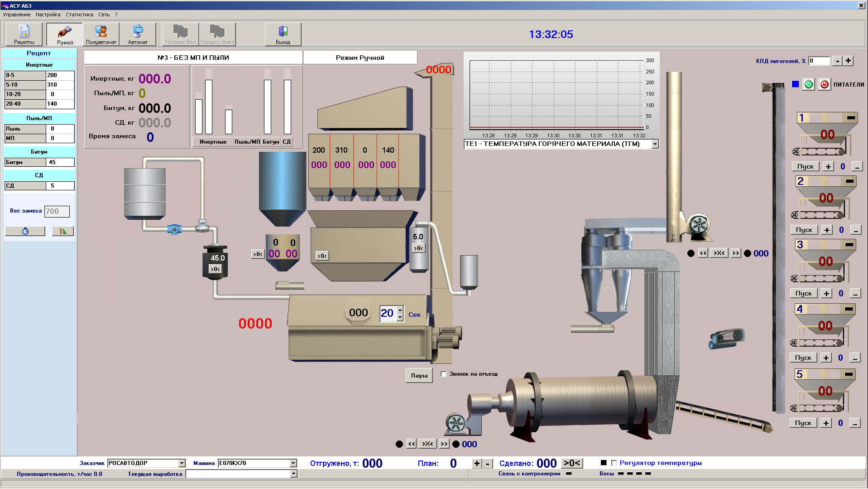This screenshot has height=489, width=868.
Task: Click the Пауза button
Action: [x=419, y=375]
